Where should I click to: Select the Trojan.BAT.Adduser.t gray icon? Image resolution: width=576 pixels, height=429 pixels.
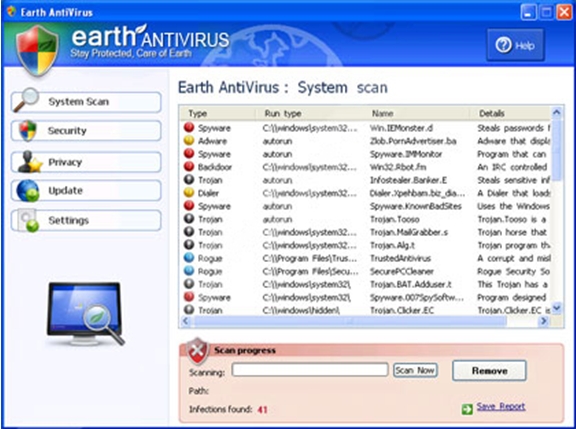point(189,284)
